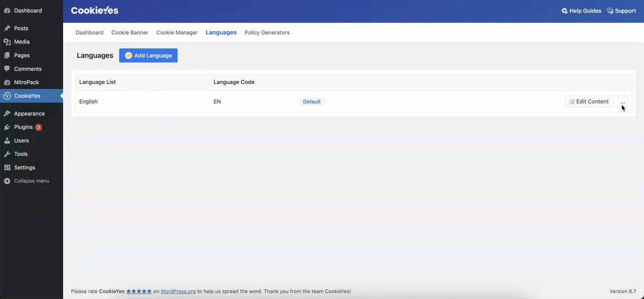Open the Policy Generators tab
This screenshot has width=644, height=299.
(267, 32)
